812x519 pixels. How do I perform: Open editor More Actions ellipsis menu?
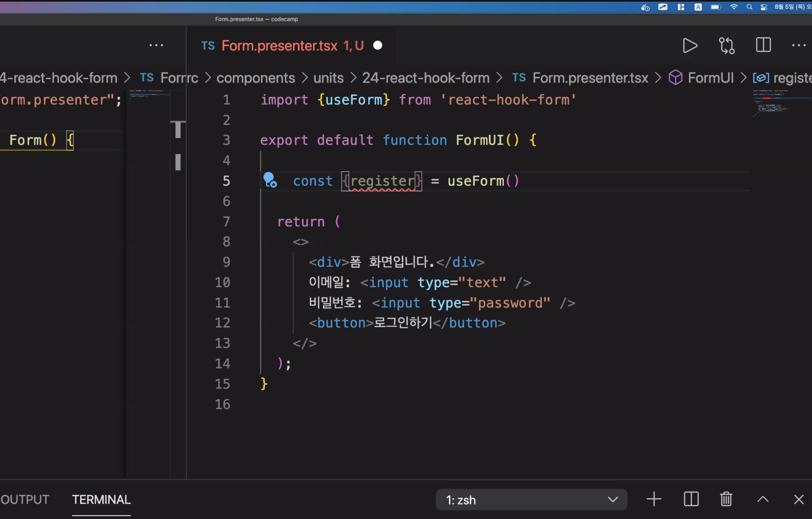tap(799, 46)
